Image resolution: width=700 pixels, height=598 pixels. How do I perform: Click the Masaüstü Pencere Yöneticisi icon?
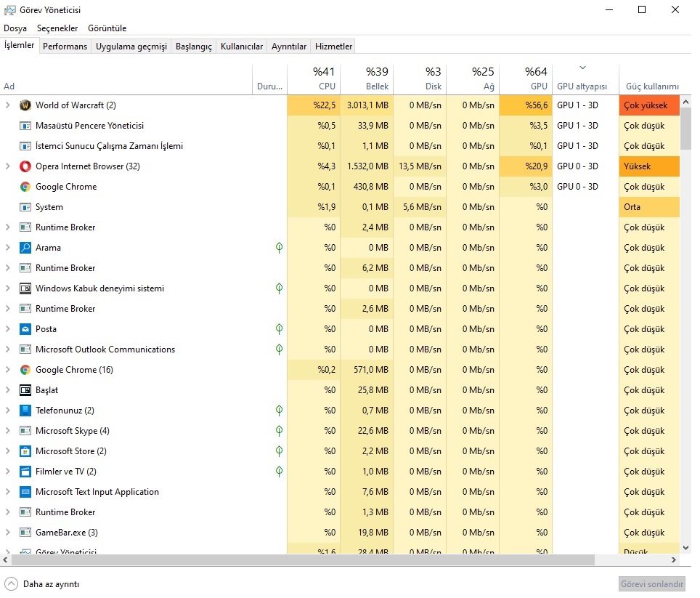[x=25, y=126]
